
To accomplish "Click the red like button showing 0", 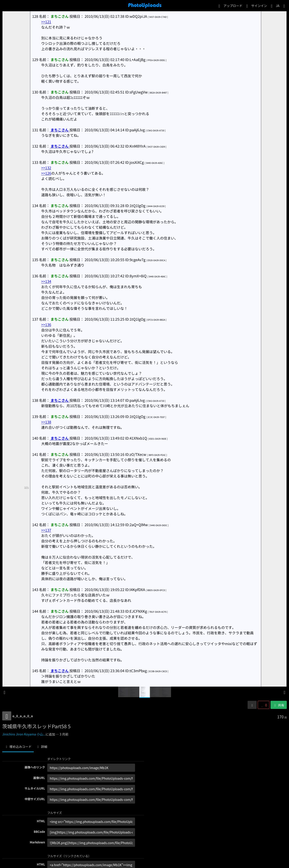I will [x=263, y=705].
